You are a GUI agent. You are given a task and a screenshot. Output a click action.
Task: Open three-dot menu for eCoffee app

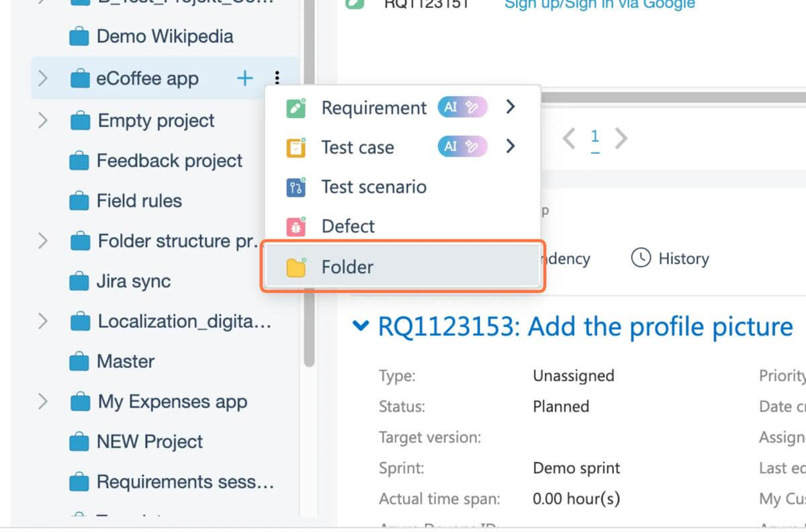tap(277, 79)
